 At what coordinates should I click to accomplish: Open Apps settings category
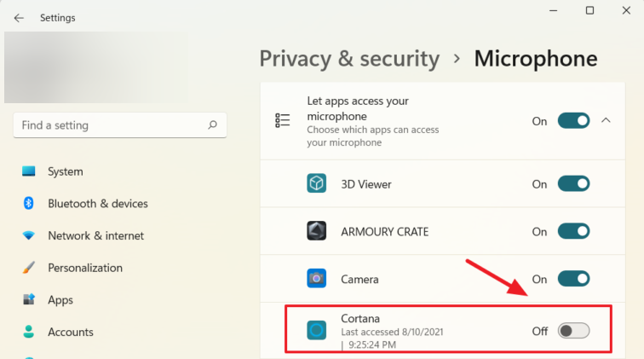[60, 300]
